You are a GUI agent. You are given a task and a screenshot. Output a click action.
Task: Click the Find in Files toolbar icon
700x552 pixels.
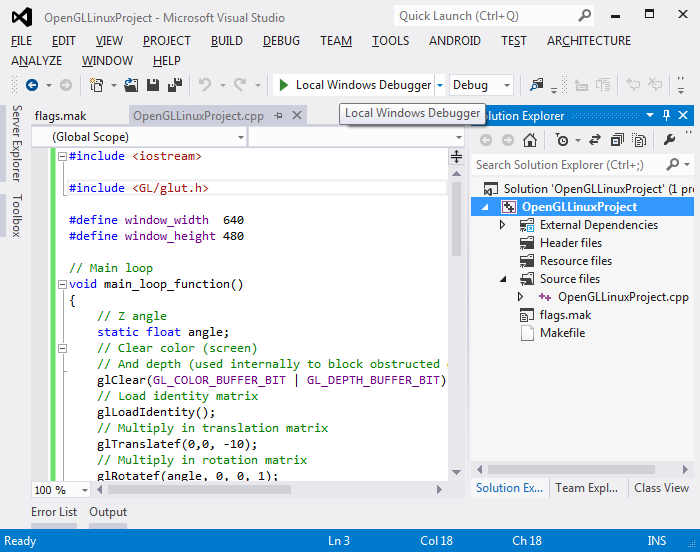[x=536, y=85]
